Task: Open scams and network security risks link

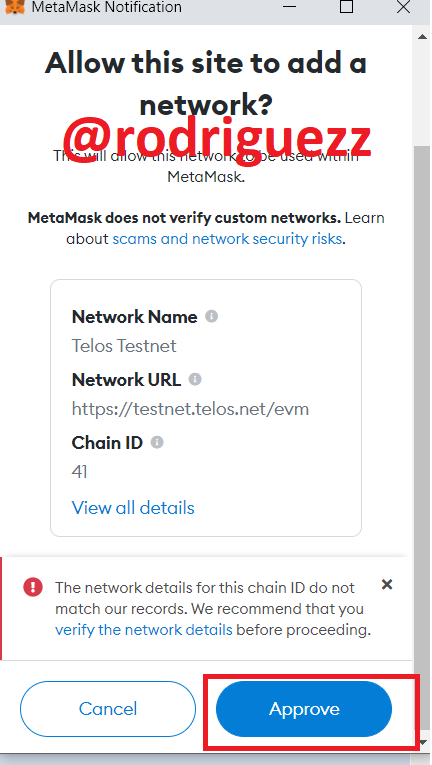Action: click(x=227, y=239)
